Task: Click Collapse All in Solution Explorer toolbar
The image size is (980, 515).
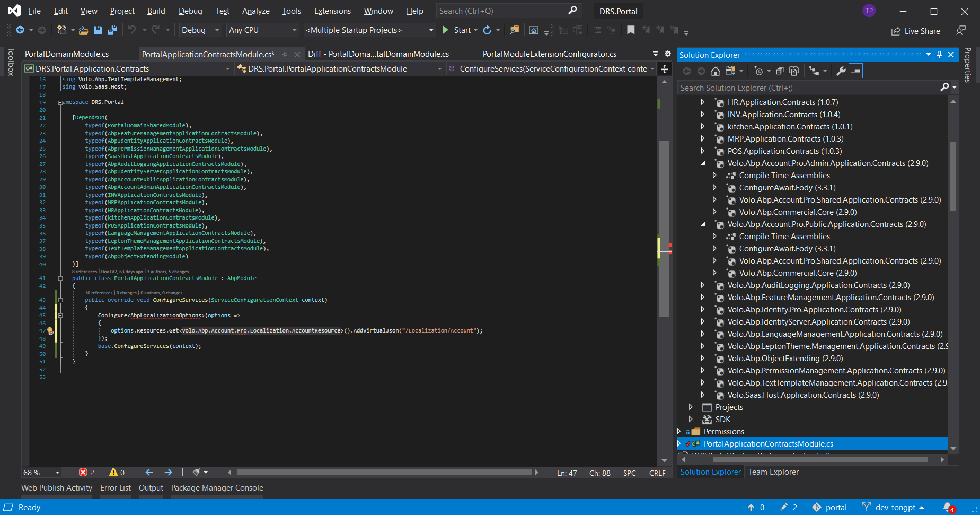Action: click(x=780, y=71)
